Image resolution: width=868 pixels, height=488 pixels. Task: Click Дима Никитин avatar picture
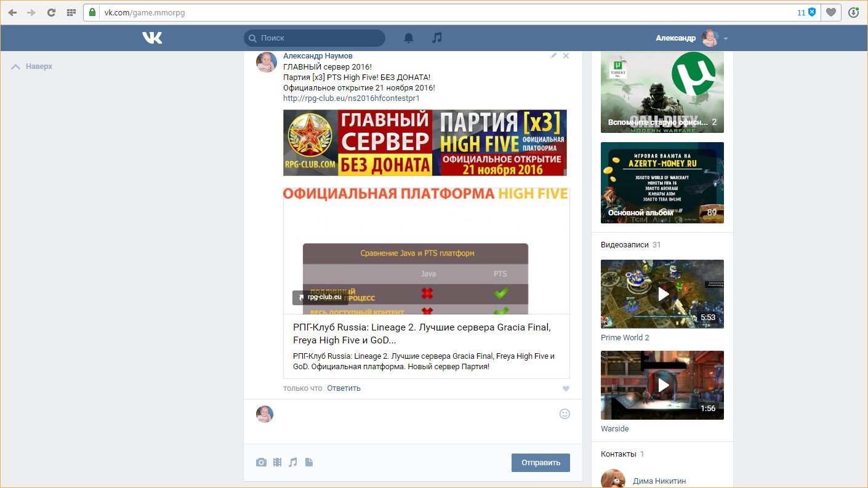(x=613, y=479)
